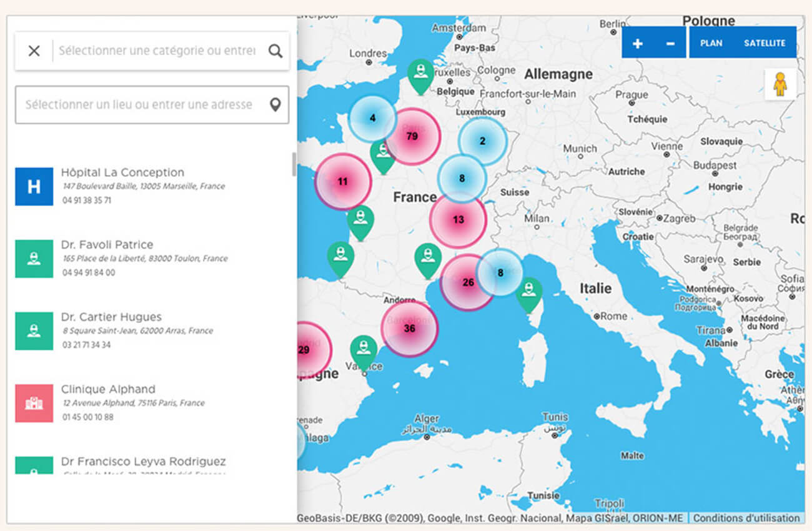
Task: Click the address 165 Place de la Liberté, Toulon
Action: click(x=145, y=259)
